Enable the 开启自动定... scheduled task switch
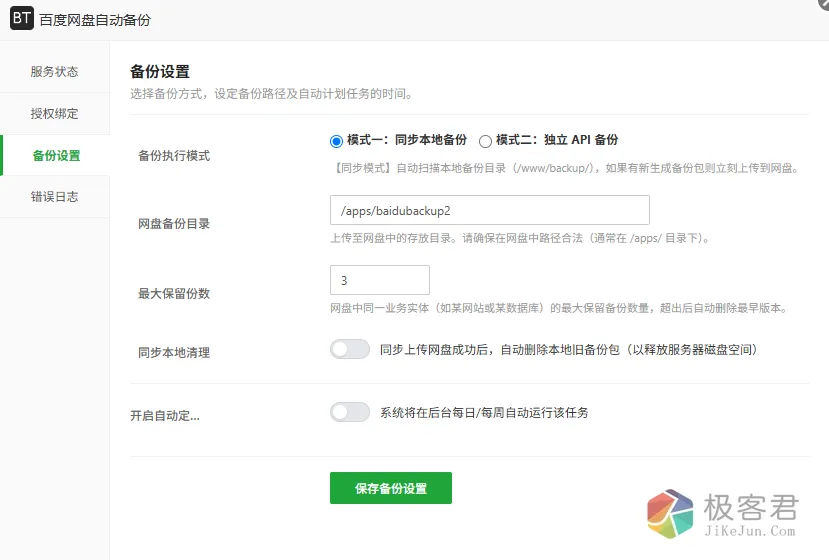This screenshot has height=560, width=829. [350, 412]
